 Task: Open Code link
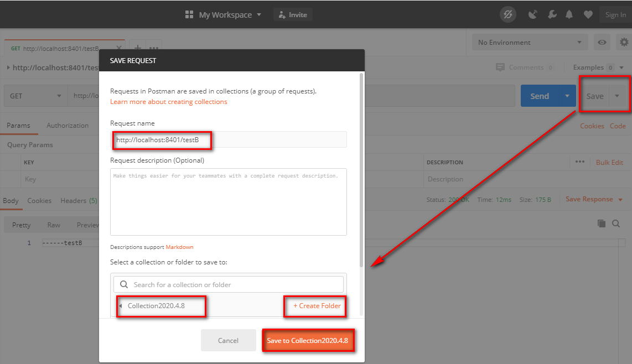pos(618,126)
